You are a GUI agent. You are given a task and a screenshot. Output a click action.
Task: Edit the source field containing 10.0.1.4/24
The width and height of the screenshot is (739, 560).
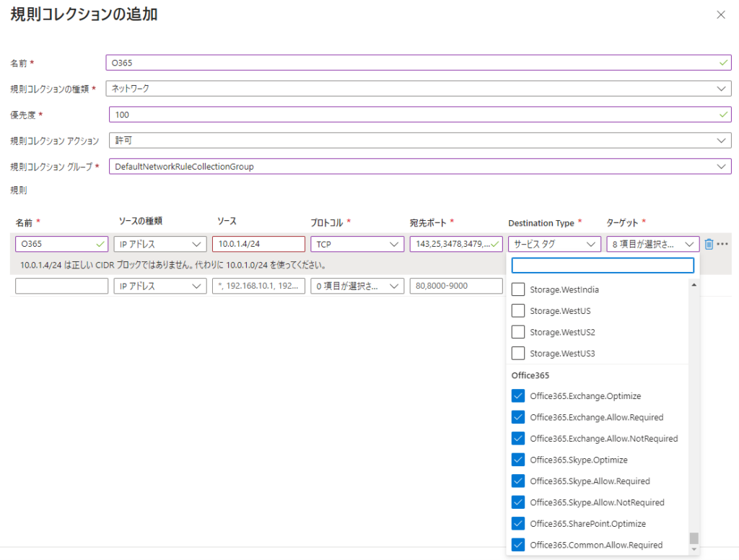258,244
